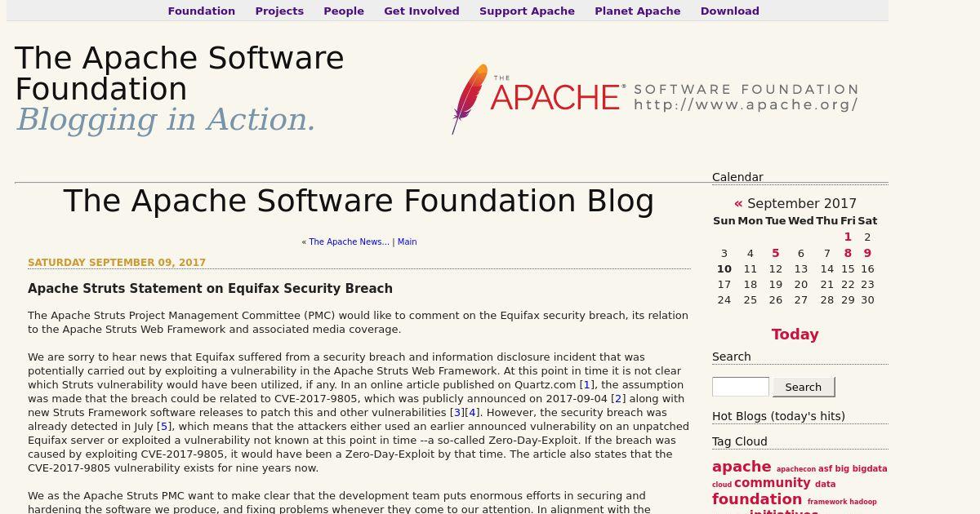Open reference link 1 for Quartz.com
Image resolution: width=980 pixels, height=514 pixels.
[x=586, y=385]
